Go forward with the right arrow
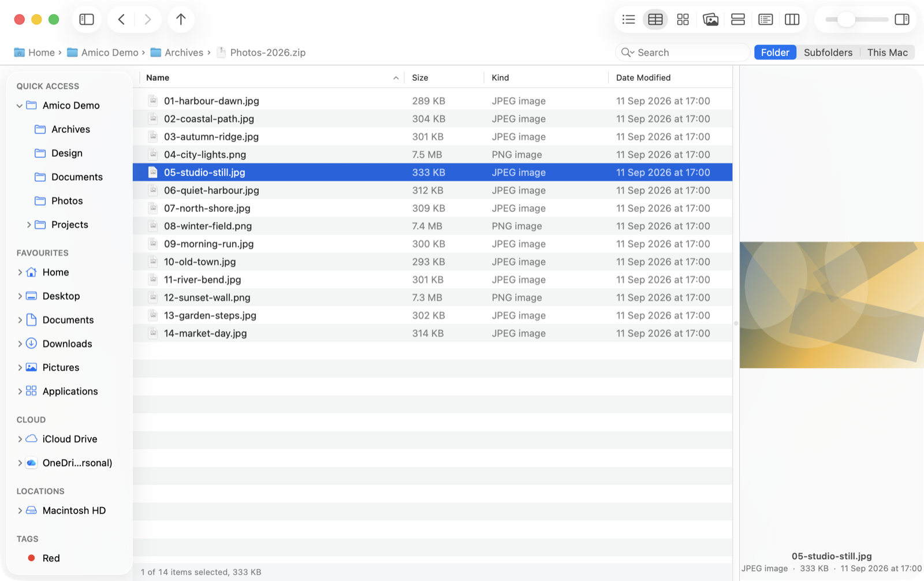Viewport: 924px width, 581px height. click(x=148, y=20)
